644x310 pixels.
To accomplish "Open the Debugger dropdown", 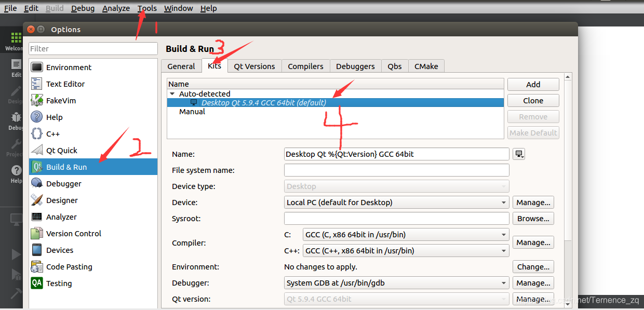I will (x=397, y=283).
